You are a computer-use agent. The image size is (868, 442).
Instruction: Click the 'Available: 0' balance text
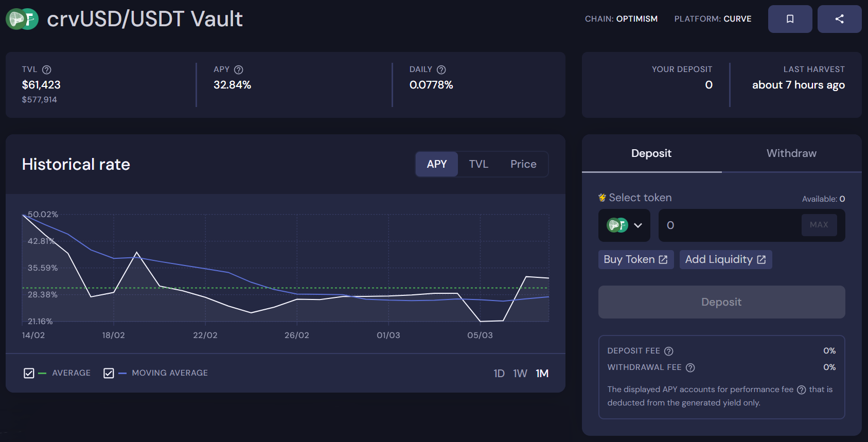click(x=823, y=199)
